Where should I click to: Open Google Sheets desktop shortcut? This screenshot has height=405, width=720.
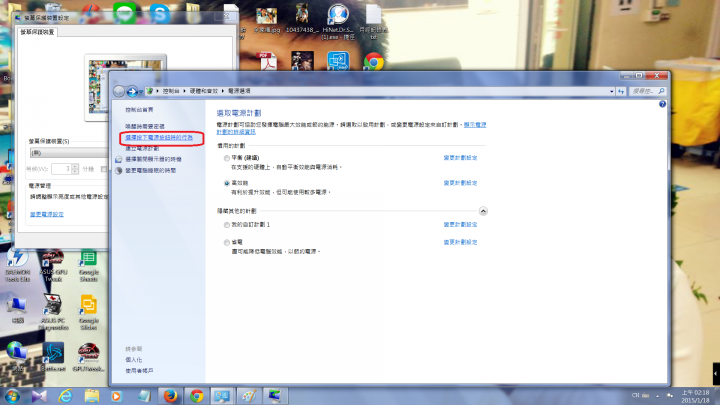point(89,265)
